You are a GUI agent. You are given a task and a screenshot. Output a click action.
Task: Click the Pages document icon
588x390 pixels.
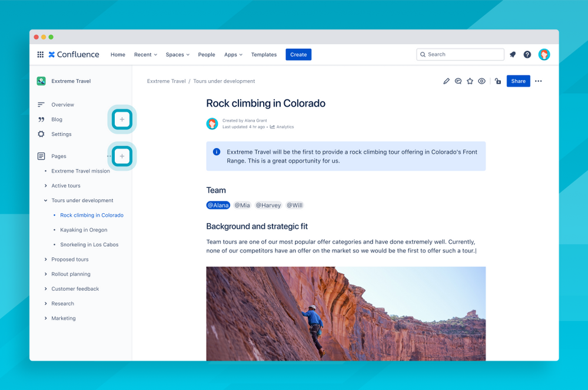pyautogui.click(x=41, y=156)
